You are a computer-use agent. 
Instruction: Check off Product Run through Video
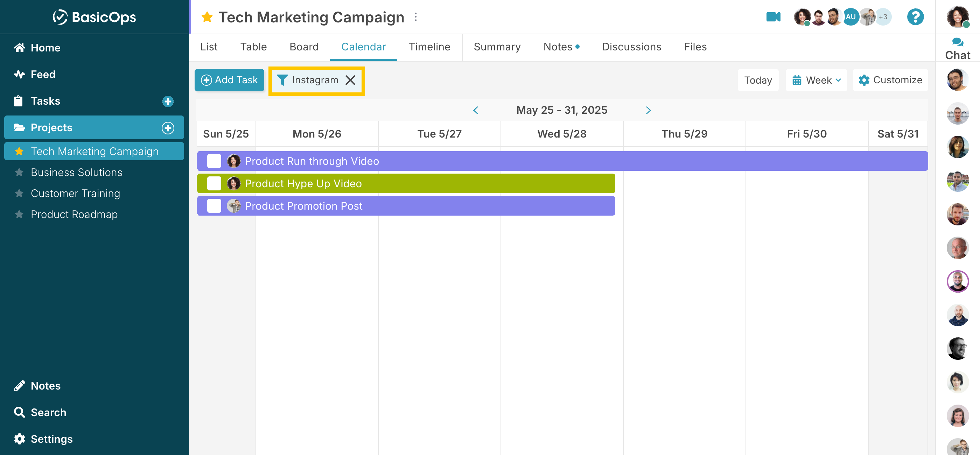(x=214, y=161)
